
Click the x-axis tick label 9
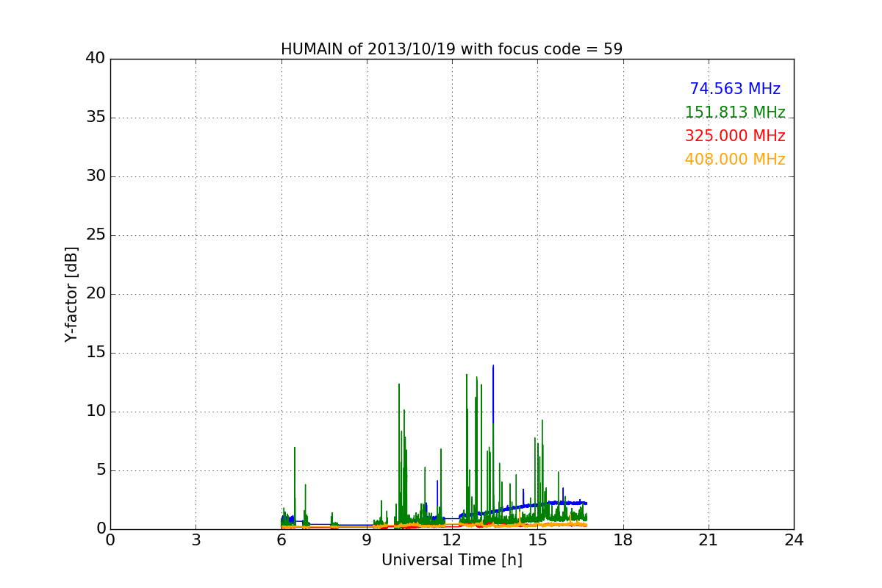[367, 540]
